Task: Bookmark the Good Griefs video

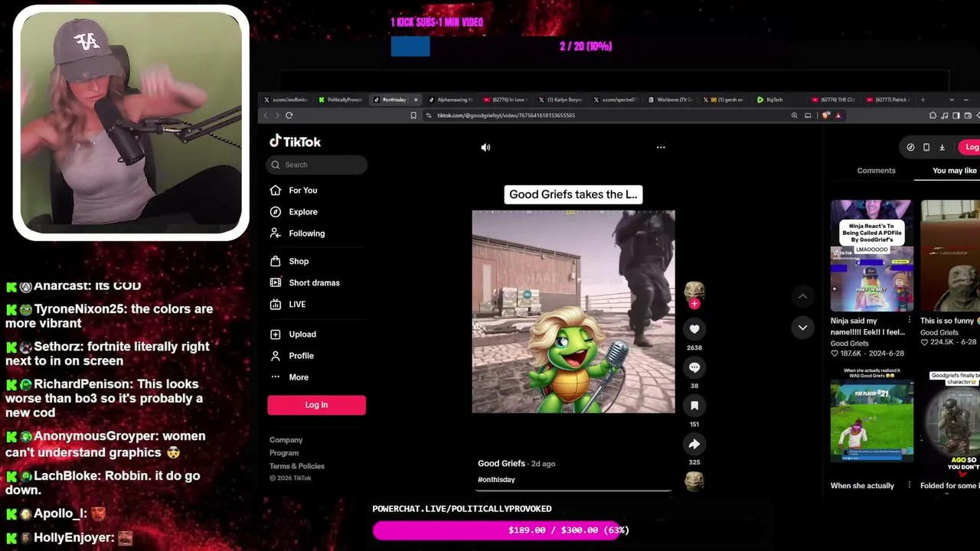Action: point(694,406)
